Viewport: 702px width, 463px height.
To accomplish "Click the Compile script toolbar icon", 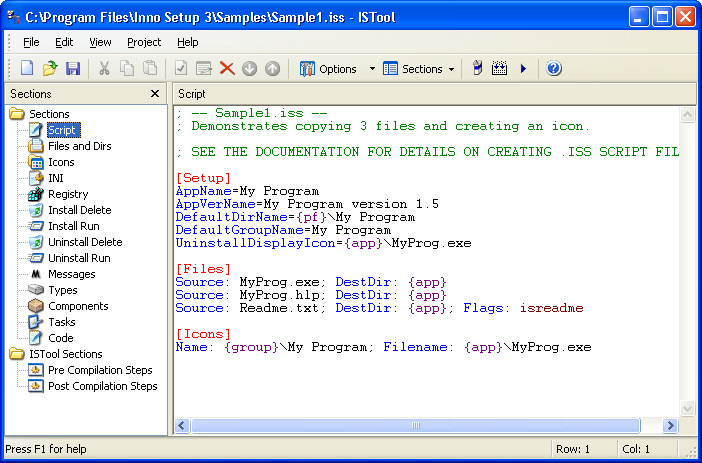I will click(x=499, y=69).
